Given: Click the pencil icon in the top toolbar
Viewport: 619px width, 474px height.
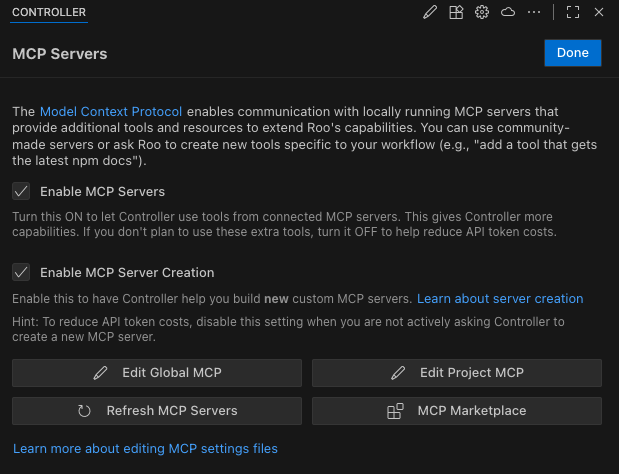Looking at the screenshot, I should click(x=430, y=12).
